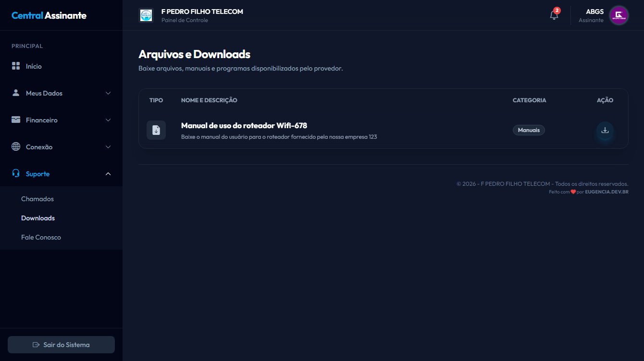Select the Início grid icon
This screenshot has width=644, height=361.
tap(15, 66)
